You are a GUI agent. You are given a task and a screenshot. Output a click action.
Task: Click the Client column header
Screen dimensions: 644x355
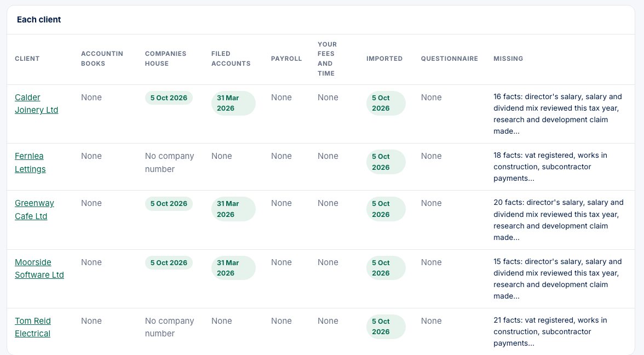tap(27, 58)
